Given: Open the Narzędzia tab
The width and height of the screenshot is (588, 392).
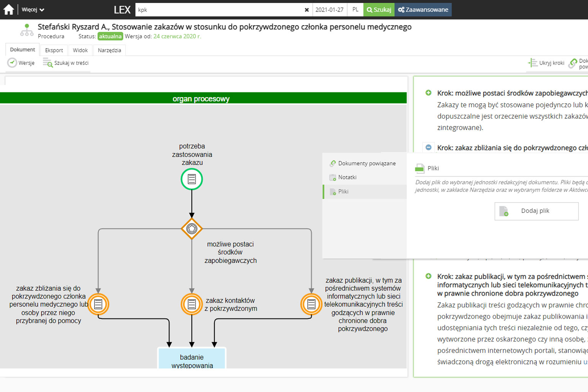Looking at the screenshot, I should click(109, 50).
